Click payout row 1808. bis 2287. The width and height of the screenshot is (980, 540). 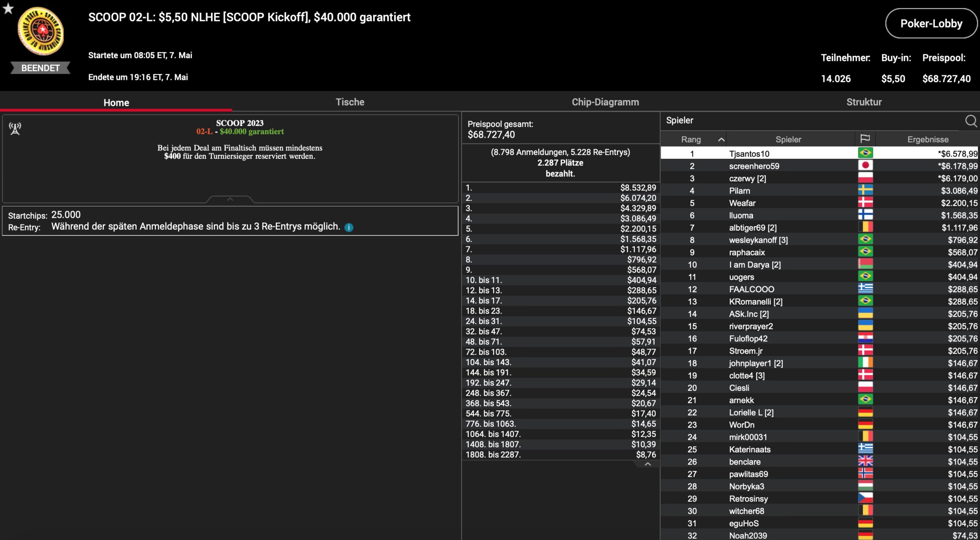561,455
